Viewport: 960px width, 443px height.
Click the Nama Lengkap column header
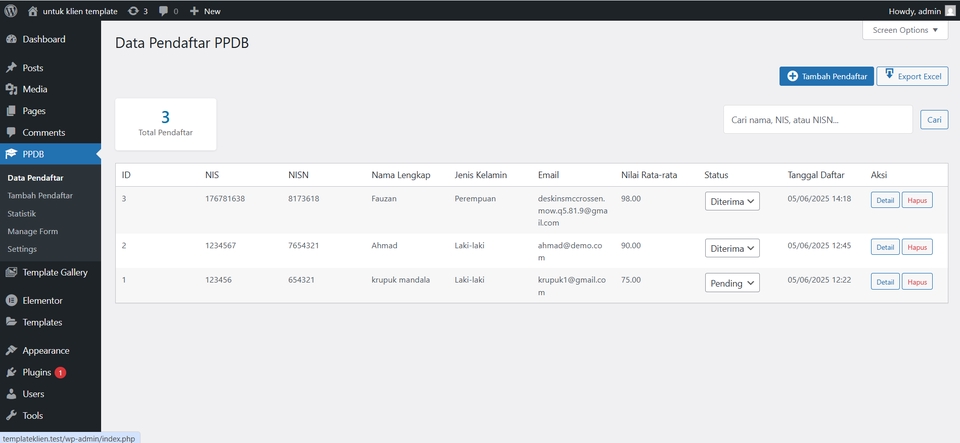pyautogui.click(x=401, y=175)
